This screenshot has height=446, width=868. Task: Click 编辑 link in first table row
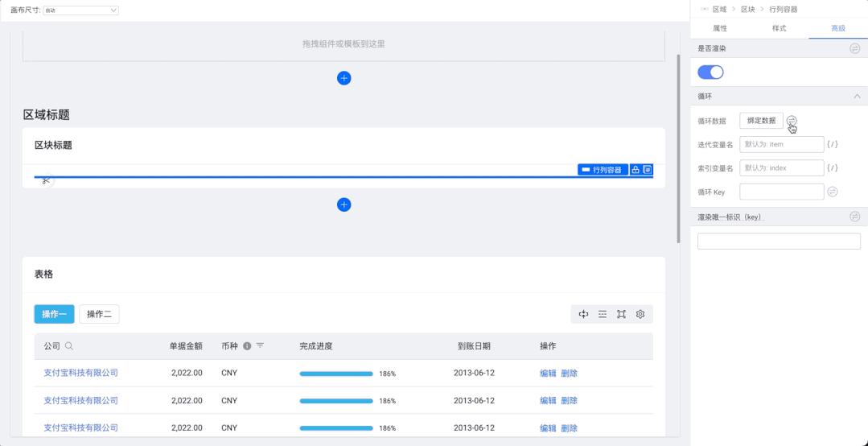(548, 373)
